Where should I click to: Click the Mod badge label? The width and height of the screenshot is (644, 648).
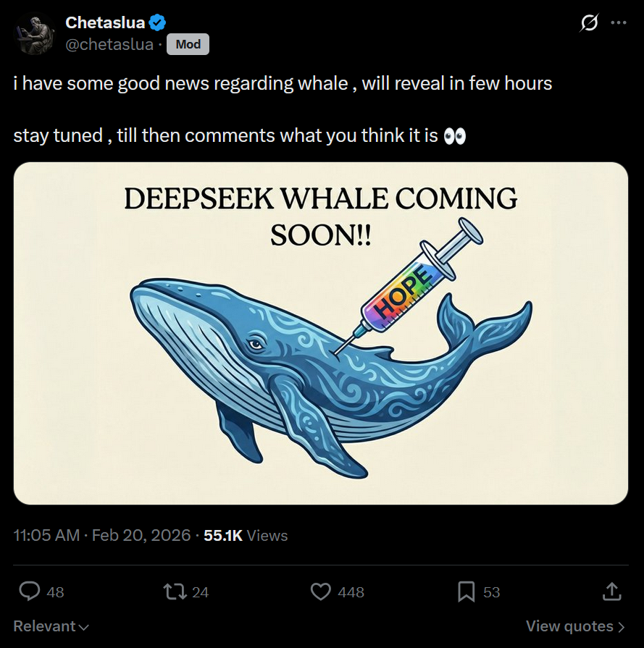188,44
